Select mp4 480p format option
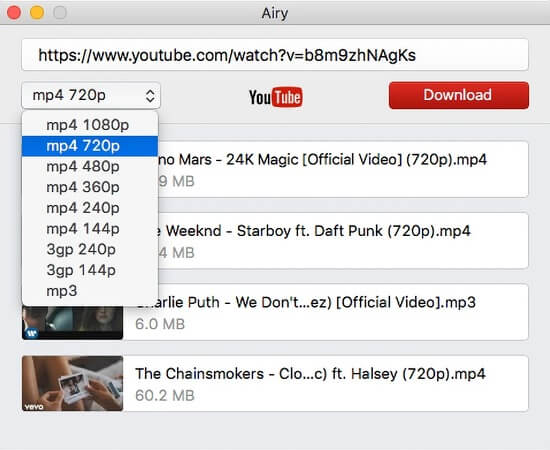Viewport: 550px width, 450px height. pos(90,167)
